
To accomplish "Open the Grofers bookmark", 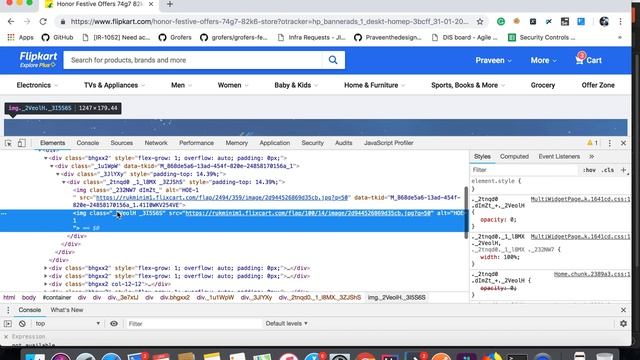I will coord(175,38).
